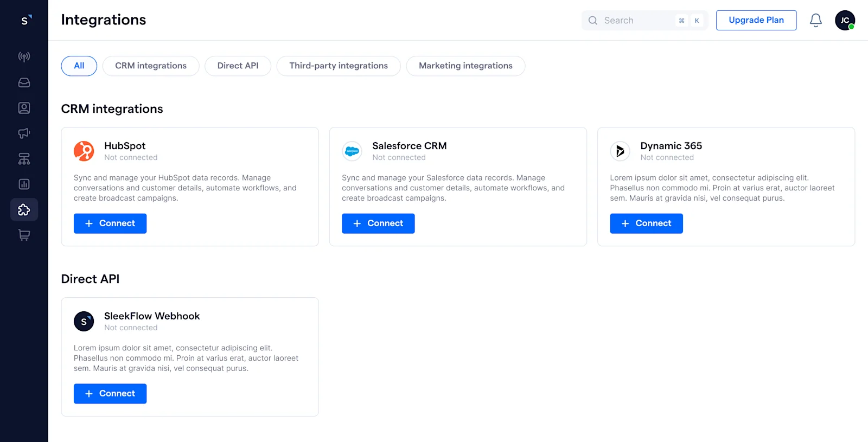Click the Dynamic 365 card title

coord(671,146)
